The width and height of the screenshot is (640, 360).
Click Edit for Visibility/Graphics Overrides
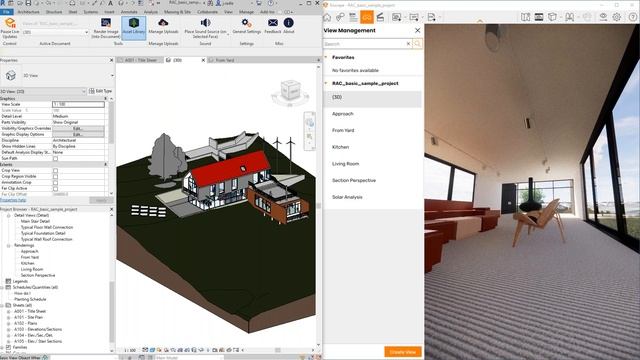click(x=78, y=129)
